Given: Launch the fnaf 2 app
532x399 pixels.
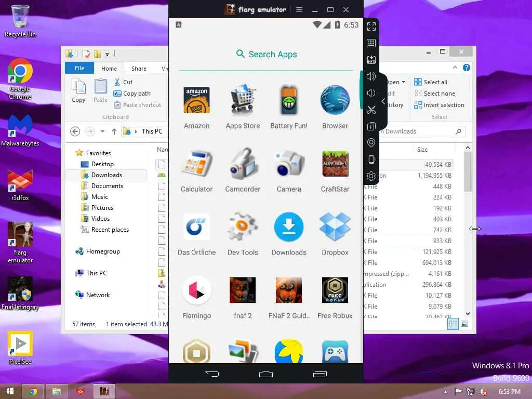Looking at the screenshot, I should point(243,298).
